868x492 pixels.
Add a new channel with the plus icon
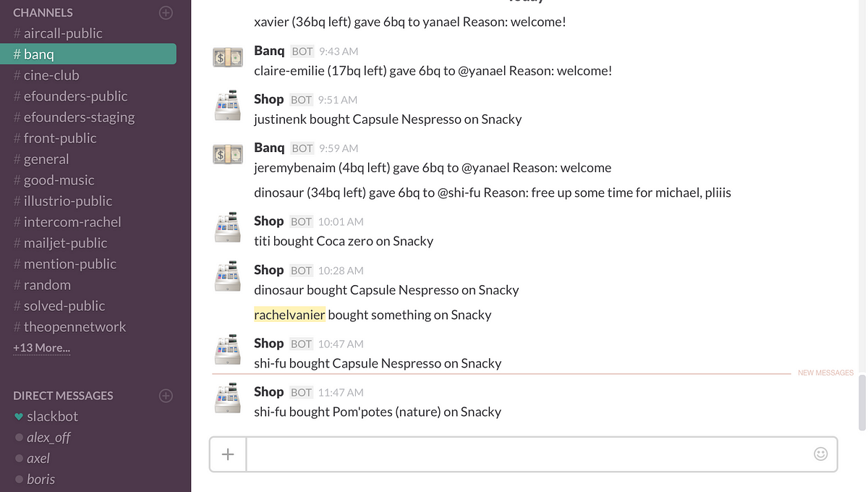point(166,12)
